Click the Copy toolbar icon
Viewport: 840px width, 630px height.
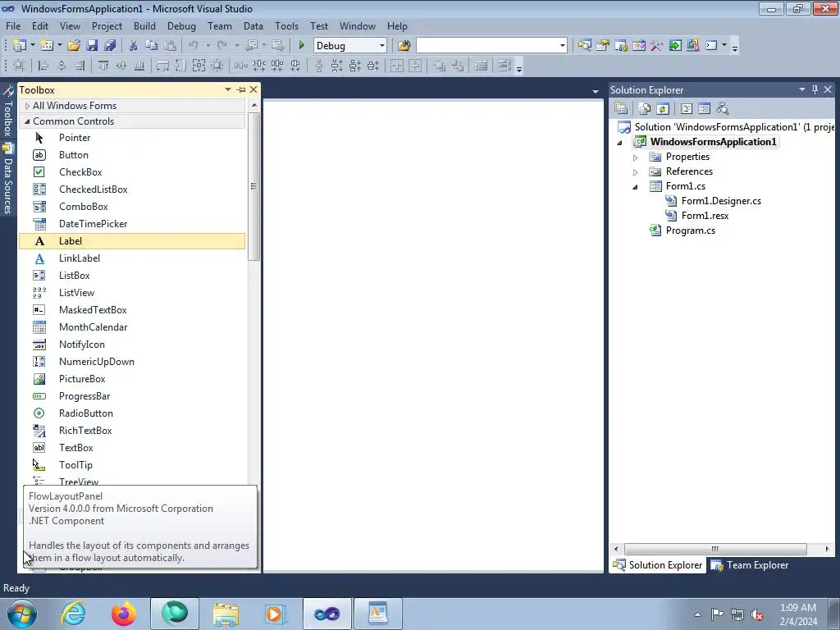click(152, 46)
